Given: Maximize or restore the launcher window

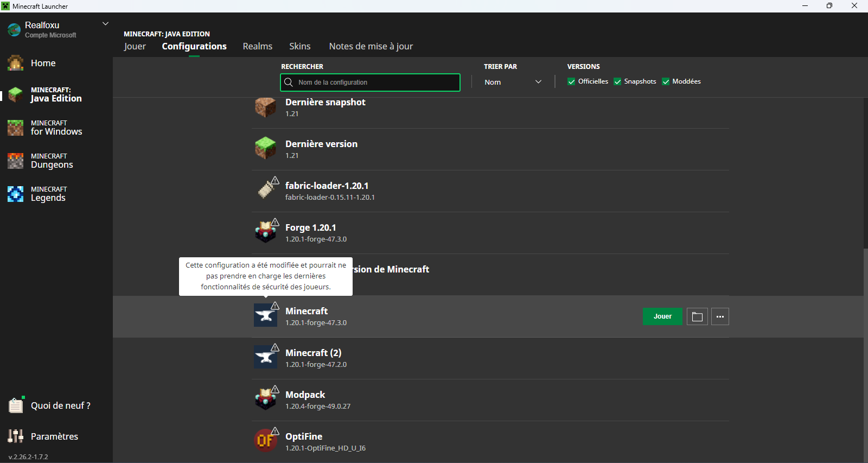Looking at the screenshot, I should (829, 6).
